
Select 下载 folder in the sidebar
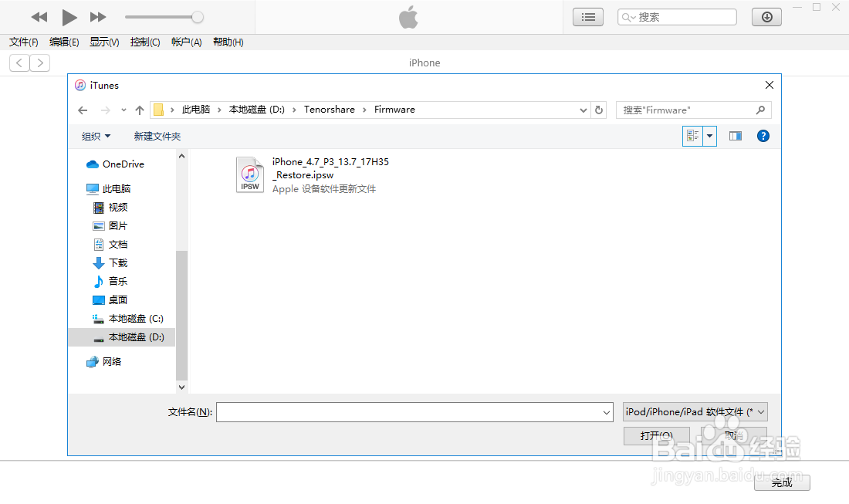pos(110,263)
